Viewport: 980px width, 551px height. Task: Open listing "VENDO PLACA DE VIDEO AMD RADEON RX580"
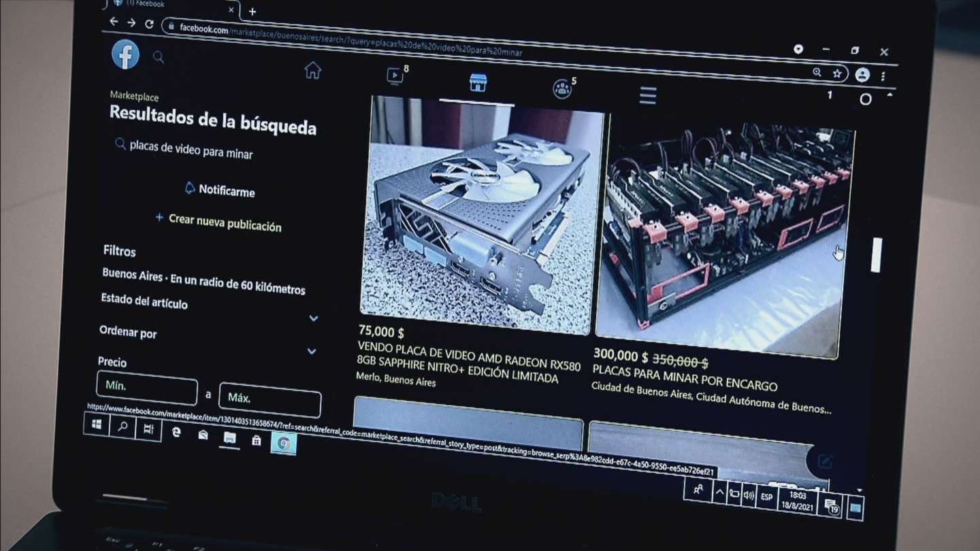pyautogui.click(x=469, y=362)
